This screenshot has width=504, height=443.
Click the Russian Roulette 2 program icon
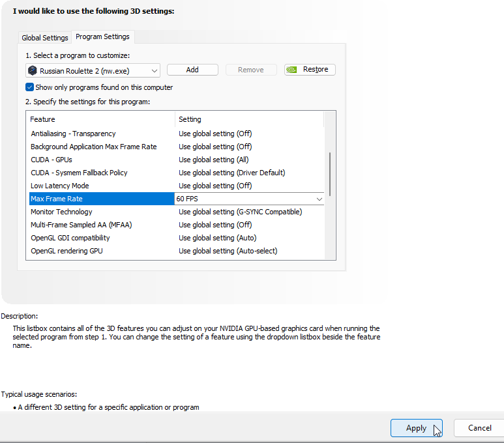point(33,70)
